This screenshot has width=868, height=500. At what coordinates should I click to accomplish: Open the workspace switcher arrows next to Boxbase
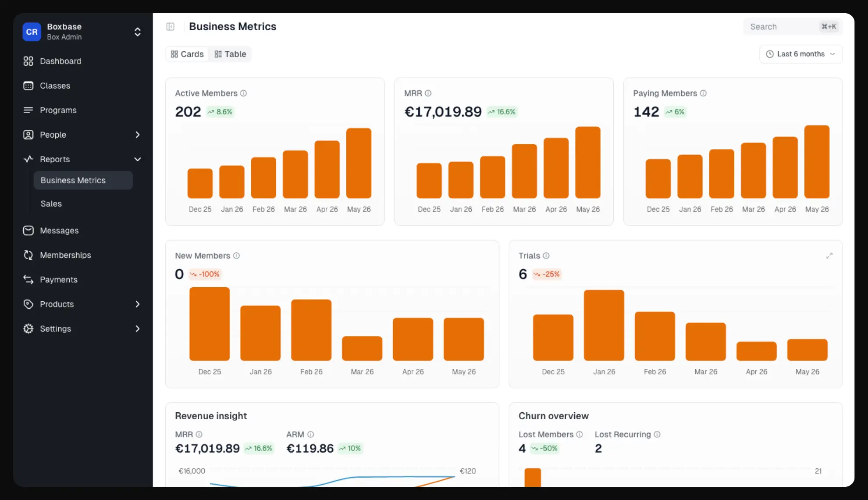137,32
